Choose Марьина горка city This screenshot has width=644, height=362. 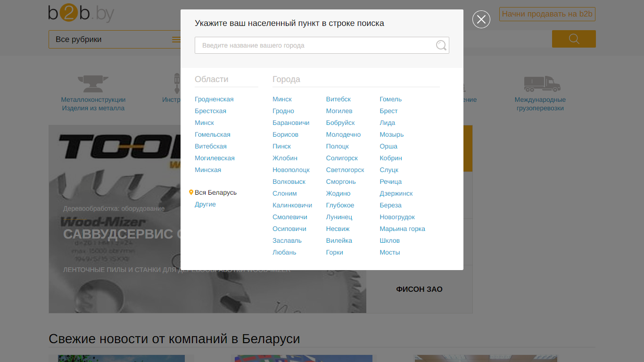(403, 229)
